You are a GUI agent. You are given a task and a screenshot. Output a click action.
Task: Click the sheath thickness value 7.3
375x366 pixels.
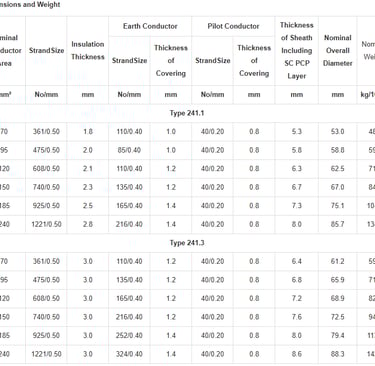click(297, 206)
